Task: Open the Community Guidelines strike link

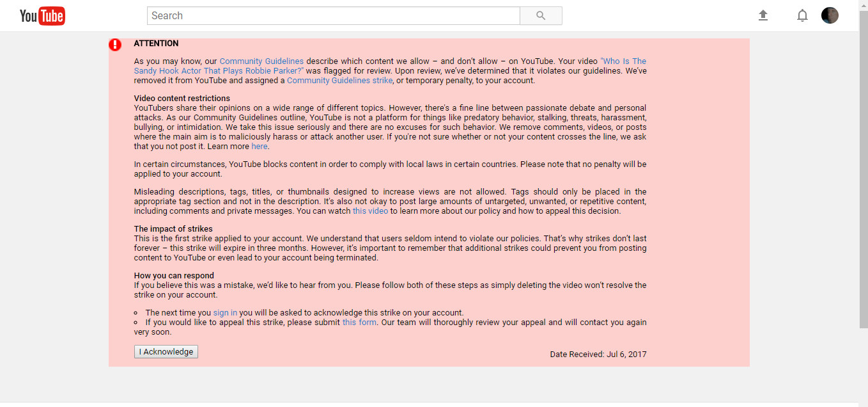Action: (339, 81)
